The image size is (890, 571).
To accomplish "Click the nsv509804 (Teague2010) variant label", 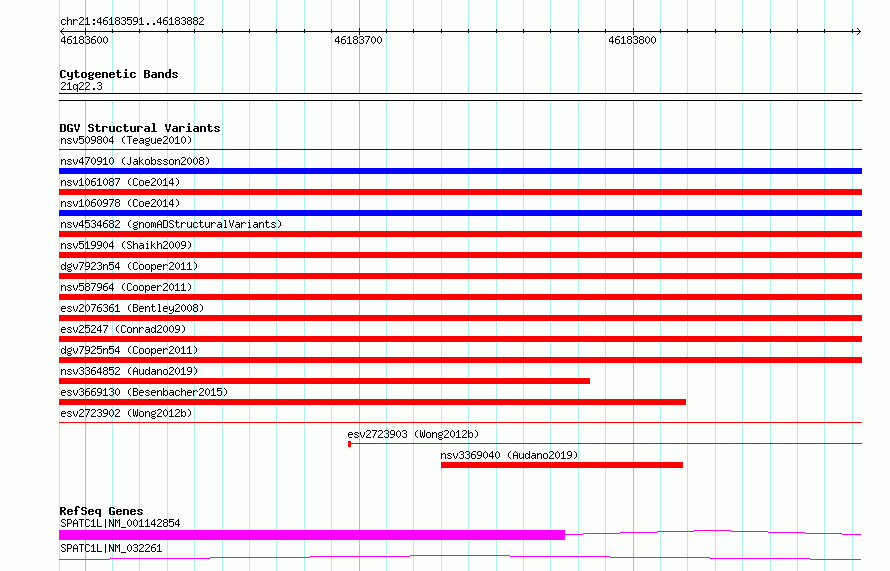I will pyautogui.click(x=126, y=140).
